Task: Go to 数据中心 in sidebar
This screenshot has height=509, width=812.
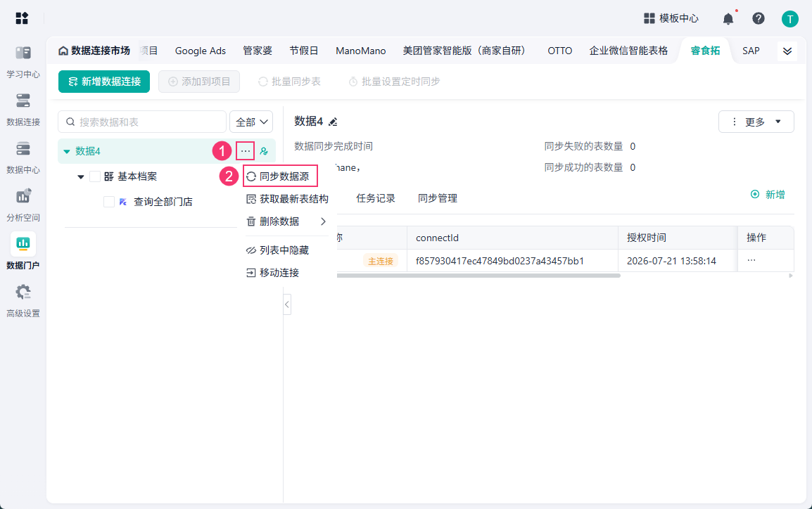Action: click(x=23, y=157)
